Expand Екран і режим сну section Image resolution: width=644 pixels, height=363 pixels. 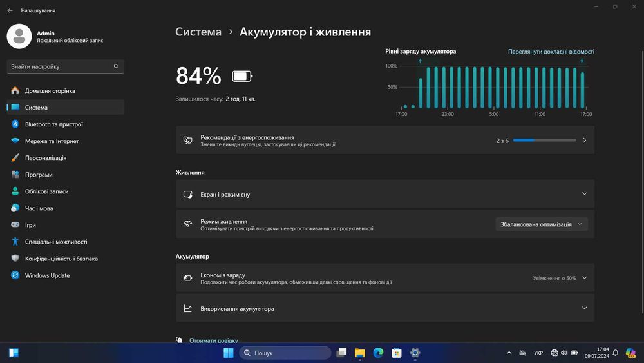385,194
